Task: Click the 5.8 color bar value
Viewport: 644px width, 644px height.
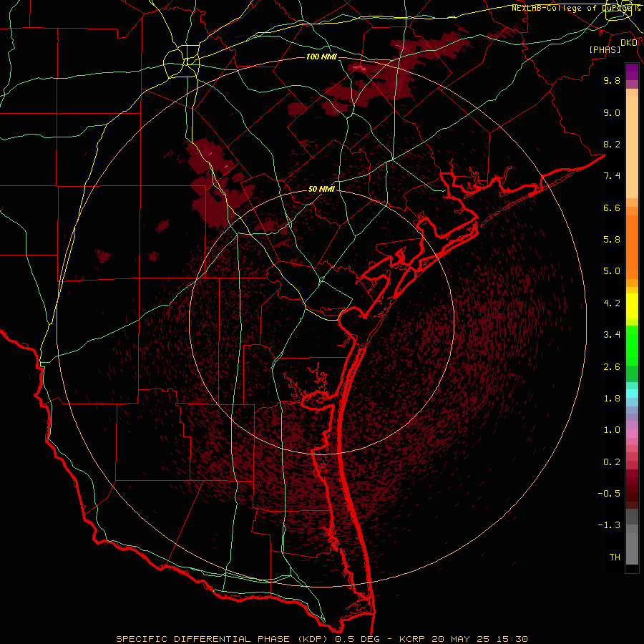Action: [612, 240]
